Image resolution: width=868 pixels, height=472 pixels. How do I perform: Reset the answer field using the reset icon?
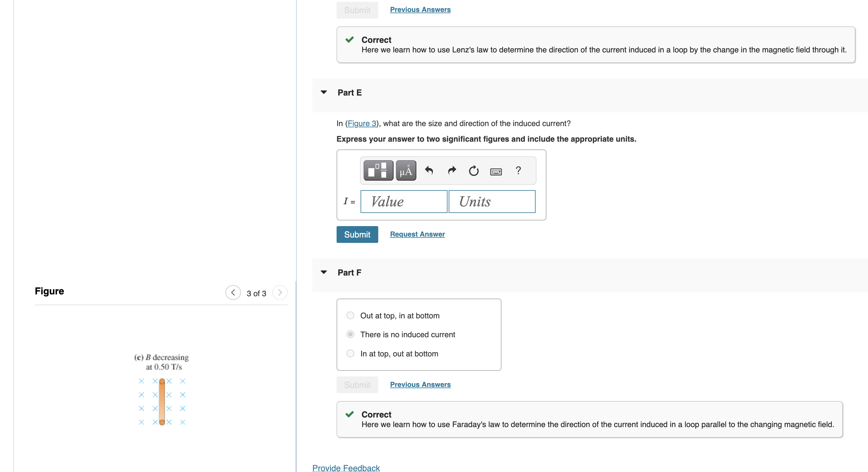pyautogui.click(x=474, y=170)
